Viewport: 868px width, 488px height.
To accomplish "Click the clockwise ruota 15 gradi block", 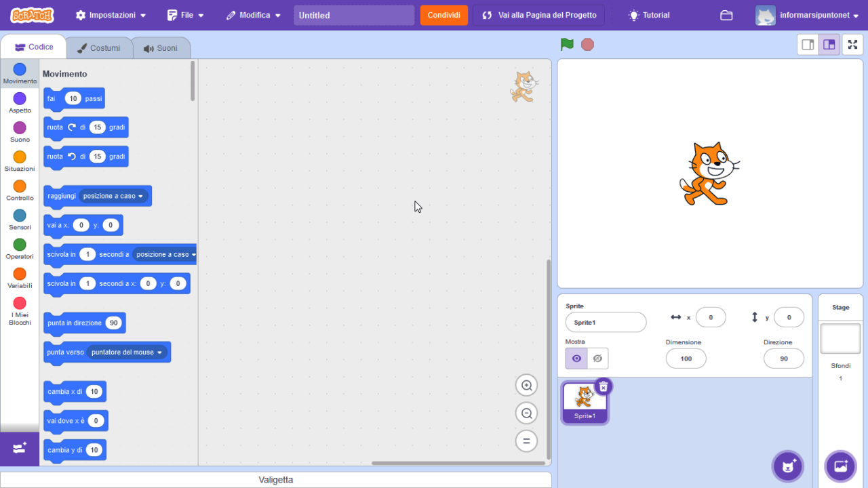I will (85, 128).
